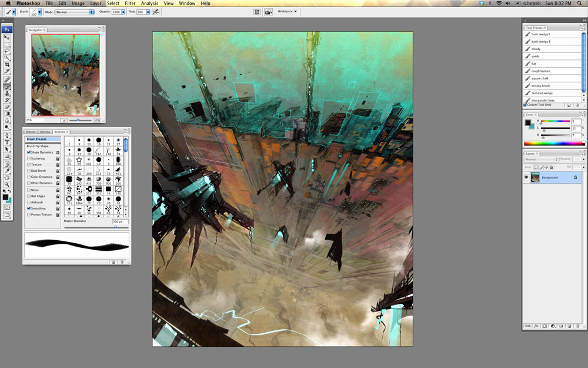Open the Layer menu
This screenshot has height=368, width=588.
pos(96,4)
